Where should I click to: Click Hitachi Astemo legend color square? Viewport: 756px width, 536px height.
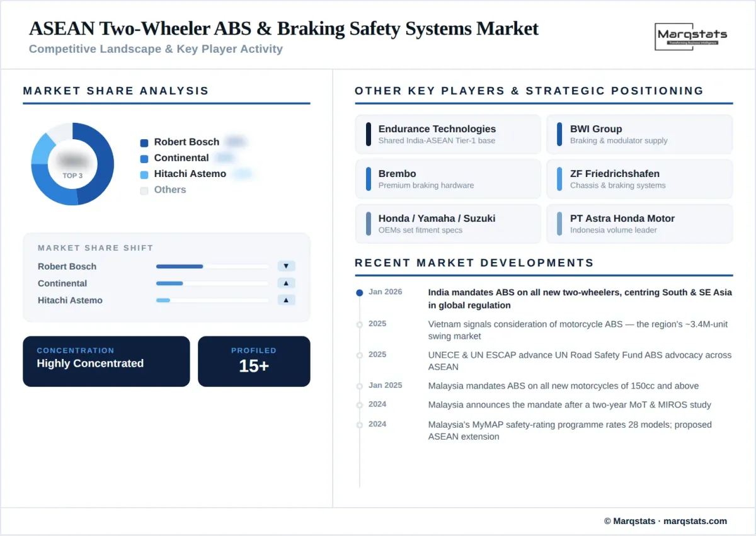point(144,174)
